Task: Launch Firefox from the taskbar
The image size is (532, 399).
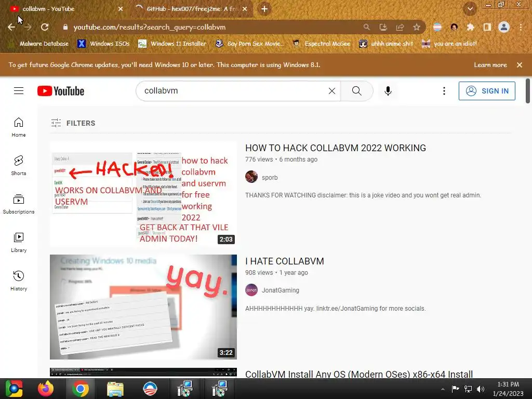Action: pos(46,389)
